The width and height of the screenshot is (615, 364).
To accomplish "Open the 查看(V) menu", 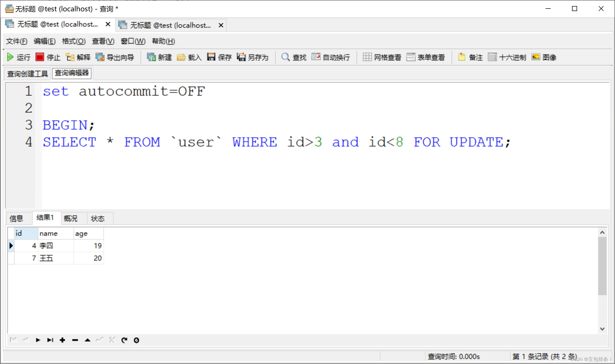I will (103, 41).
